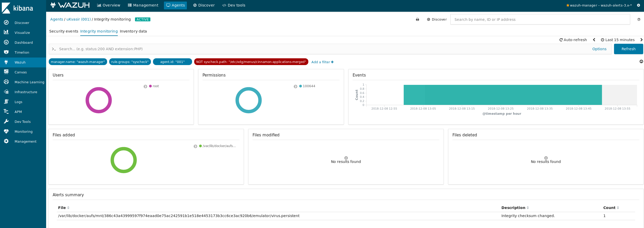Click the Management gear icon in sidebar
Viewport: 644px width, 228px height.
pyautogui.click(x=6, y=141)
